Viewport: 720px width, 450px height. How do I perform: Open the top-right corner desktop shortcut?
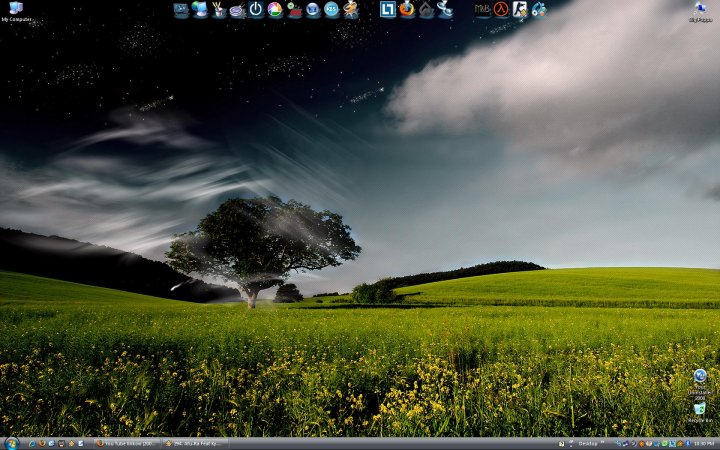[x=700, y=11]
